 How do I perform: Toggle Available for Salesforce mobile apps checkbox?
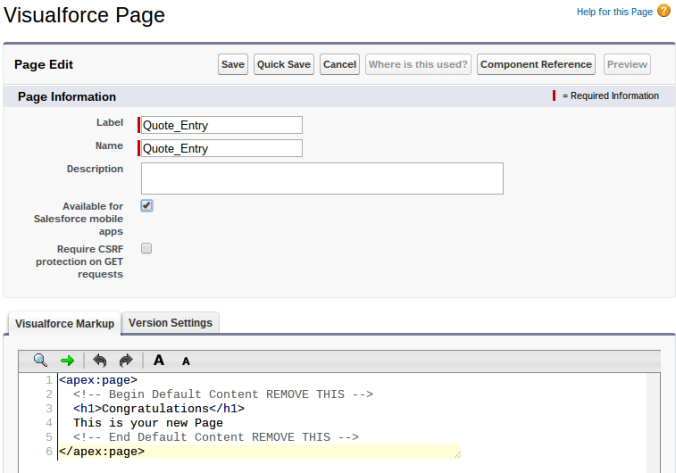(x=147, y=206)
